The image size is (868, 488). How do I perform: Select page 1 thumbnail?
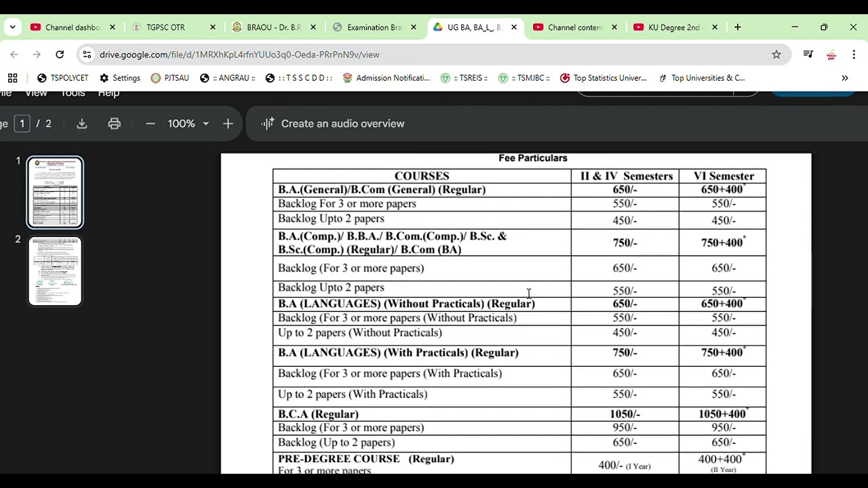55,192
